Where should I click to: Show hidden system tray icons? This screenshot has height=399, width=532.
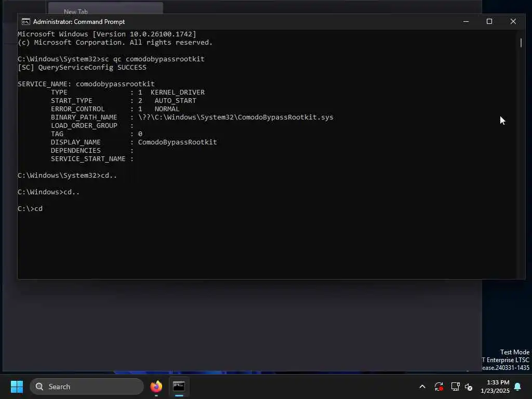422,387
